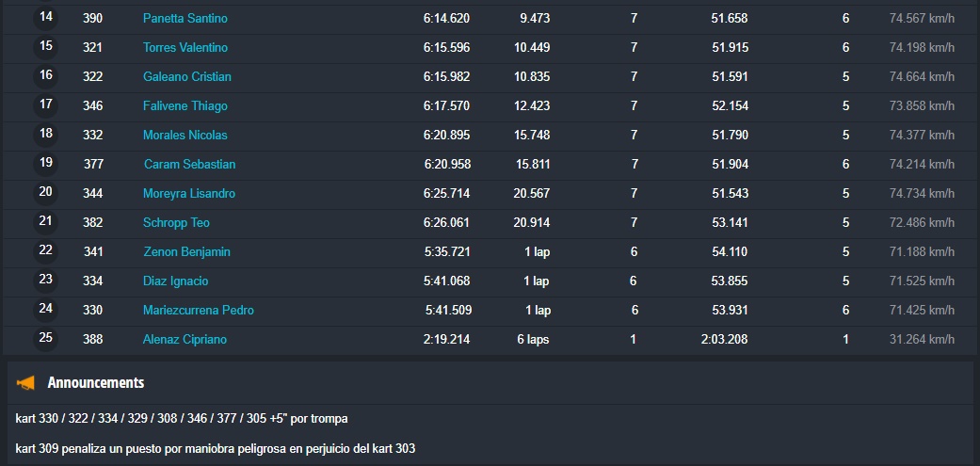The image size is (980, 466).
Task: Select Galeano Cristian's name link
Action: point(186,77)
